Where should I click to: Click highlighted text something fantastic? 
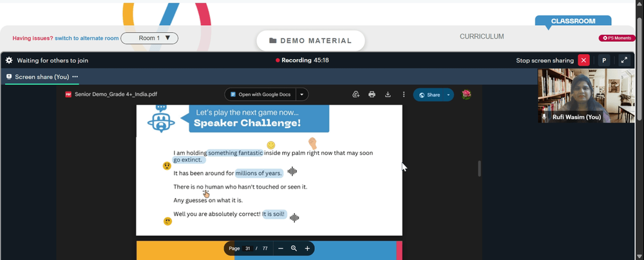[235, 153]
